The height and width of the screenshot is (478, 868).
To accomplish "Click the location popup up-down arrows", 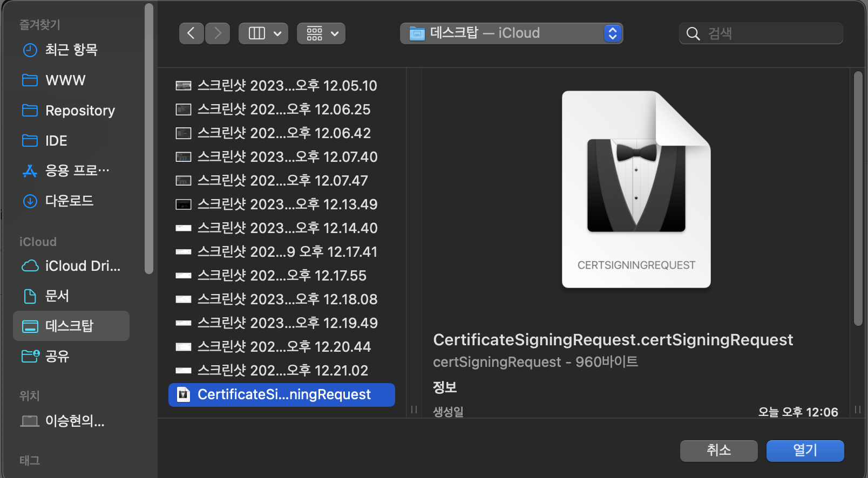I will point(613,33).
